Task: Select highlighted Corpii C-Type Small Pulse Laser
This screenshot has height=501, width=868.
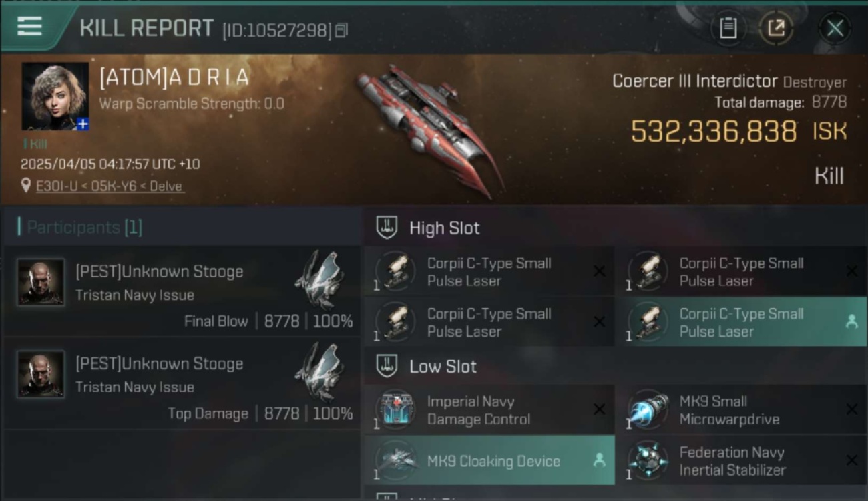Action: tap(740, 322)
